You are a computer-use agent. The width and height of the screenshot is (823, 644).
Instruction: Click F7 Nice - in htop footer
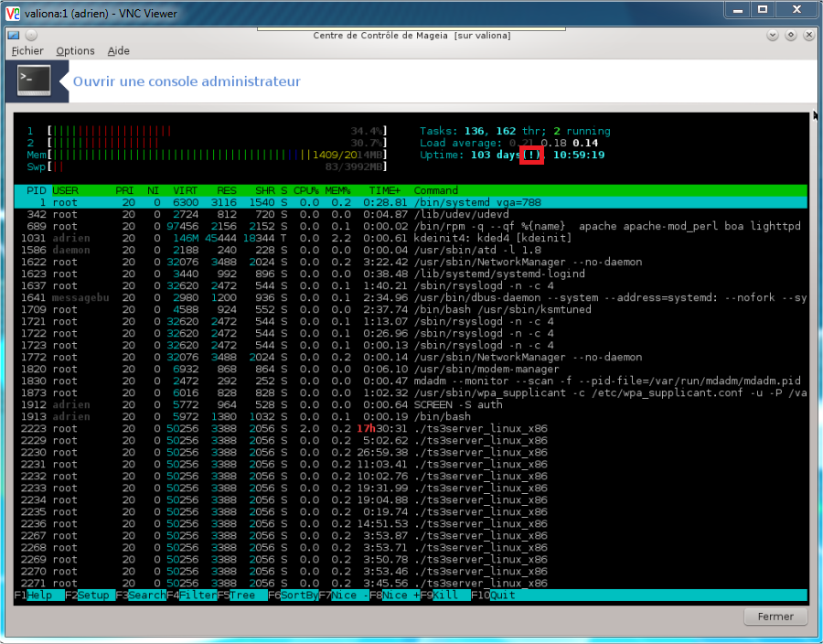(x=344, y=596)
